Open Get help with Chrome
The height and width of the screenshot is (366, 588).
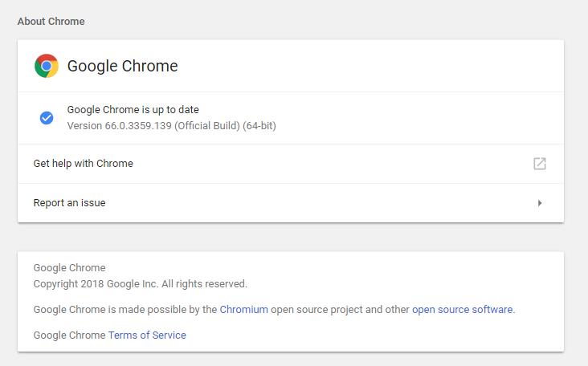click(291, 164)
